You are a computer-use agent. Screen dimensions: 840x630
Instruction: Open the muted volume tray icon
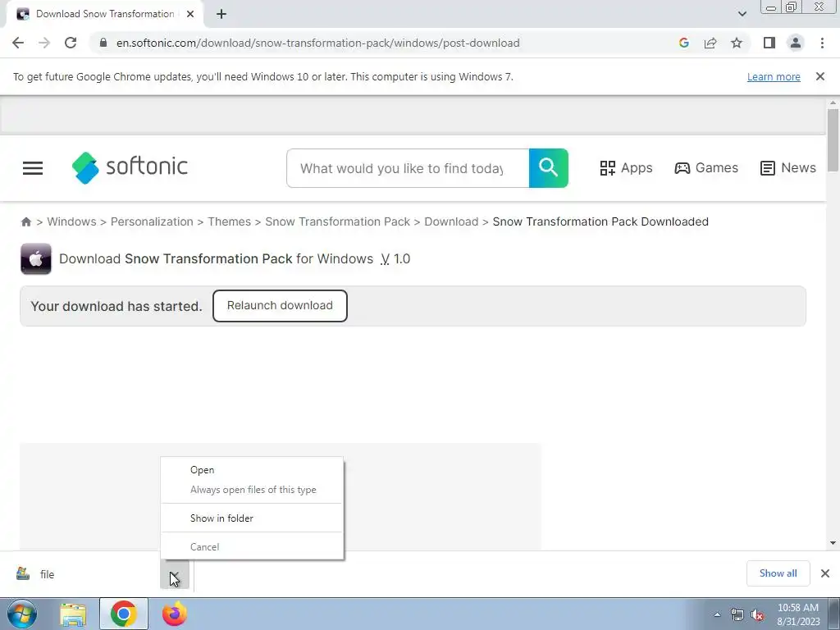point(757,614)
